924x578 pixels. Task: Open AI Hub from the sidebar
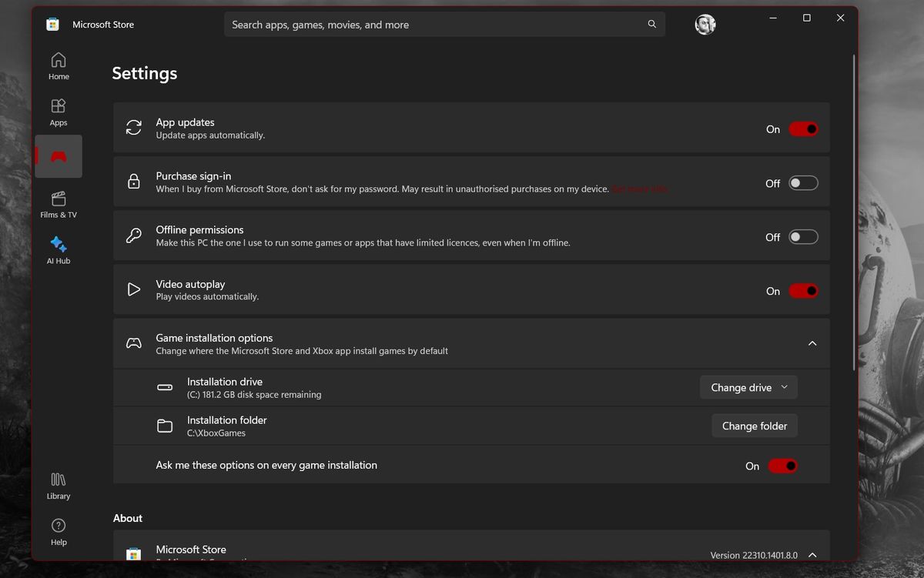coord(58,248)
